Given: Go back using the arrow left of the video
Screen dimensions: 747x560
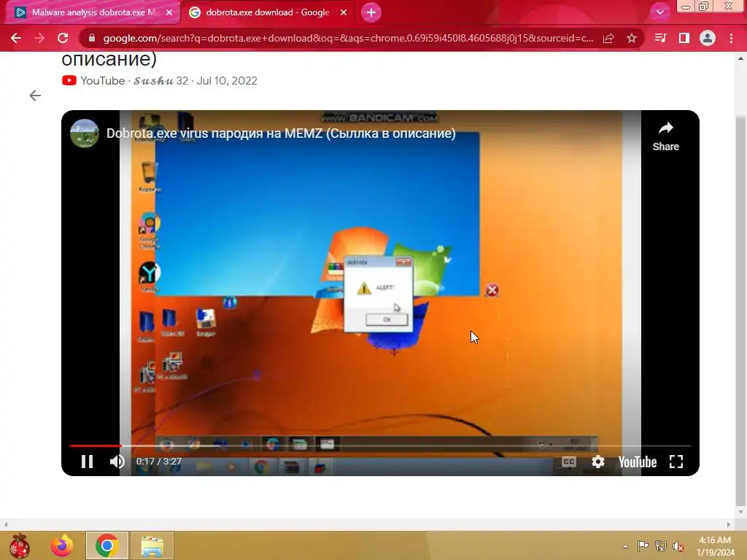Looking at the screenshot, I should (35, 96).
